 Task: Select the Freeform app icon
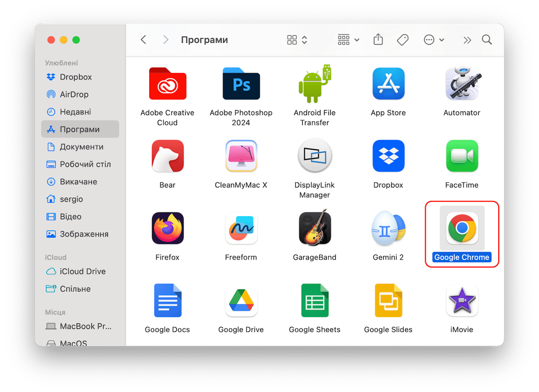pyautogui.click(x=241, y=228)
